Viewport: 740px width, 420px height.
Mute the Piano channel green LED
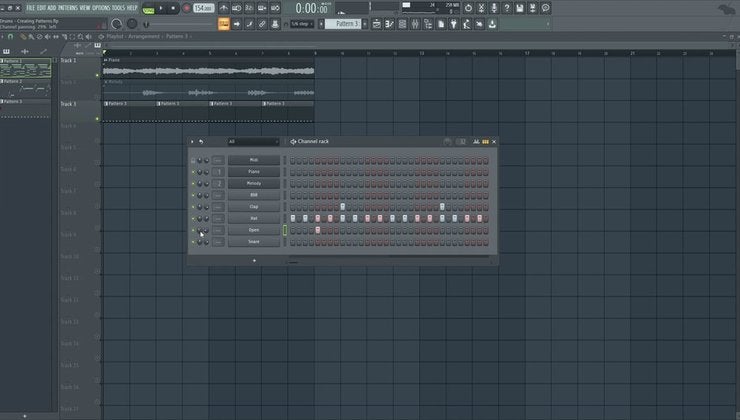[x=193, y=172]
